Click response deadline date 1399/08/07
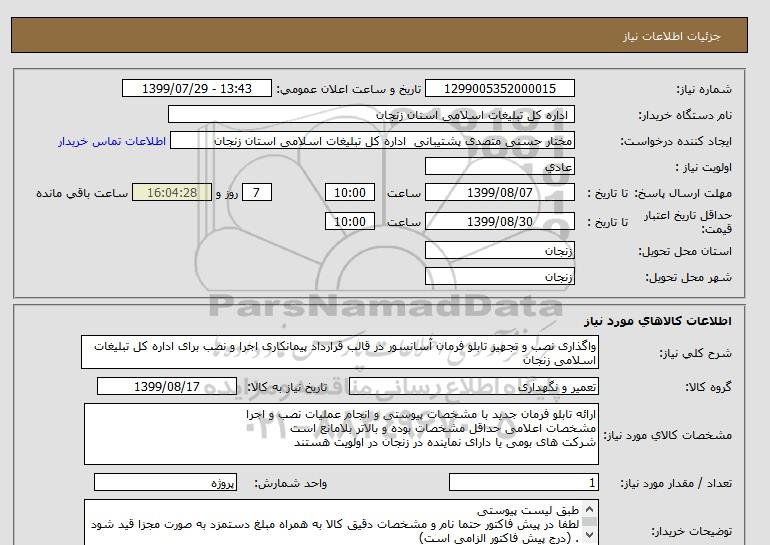Image resolution: width=770 pixels, height=545 pixels. click(499, 192)
